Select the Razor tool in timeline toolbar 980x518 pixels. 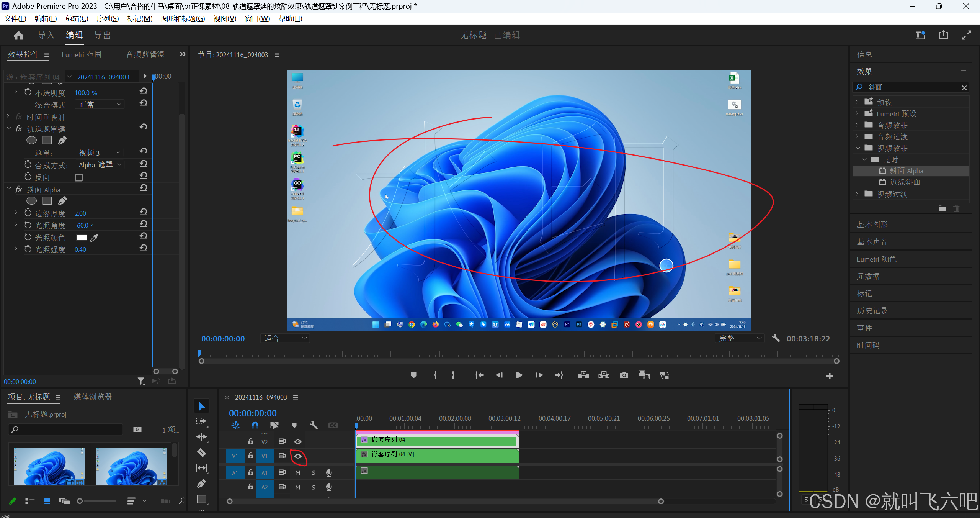coord(201,452)
